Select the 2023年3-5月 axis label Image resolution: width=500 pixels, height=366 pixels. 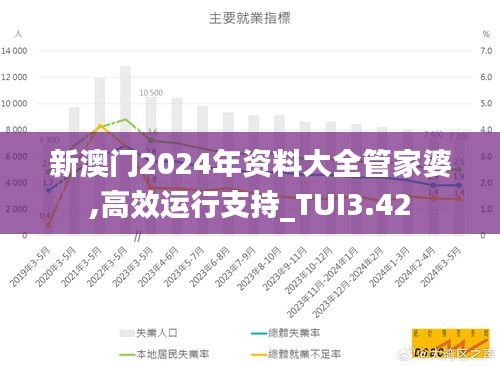(133, 267)
